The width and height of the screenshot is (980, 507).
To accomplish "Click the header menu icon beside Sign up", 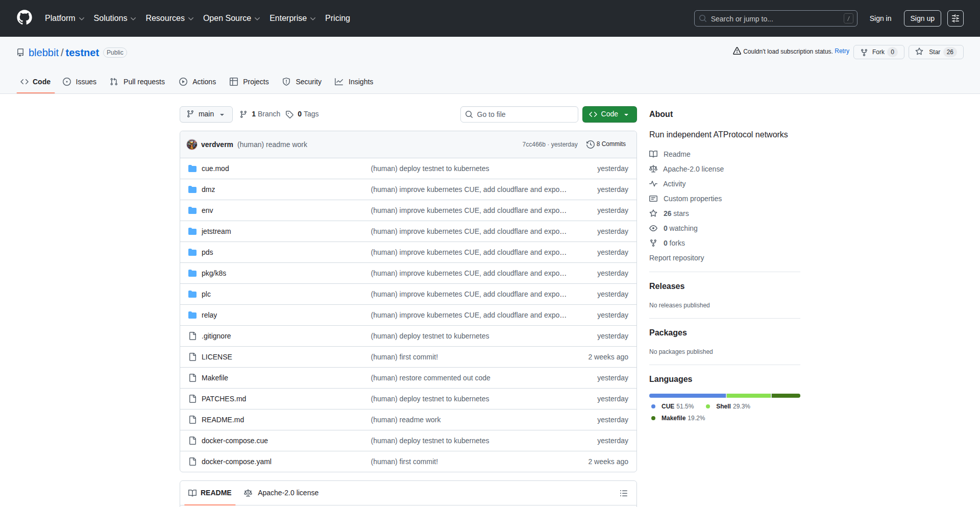I will (955, 18).
